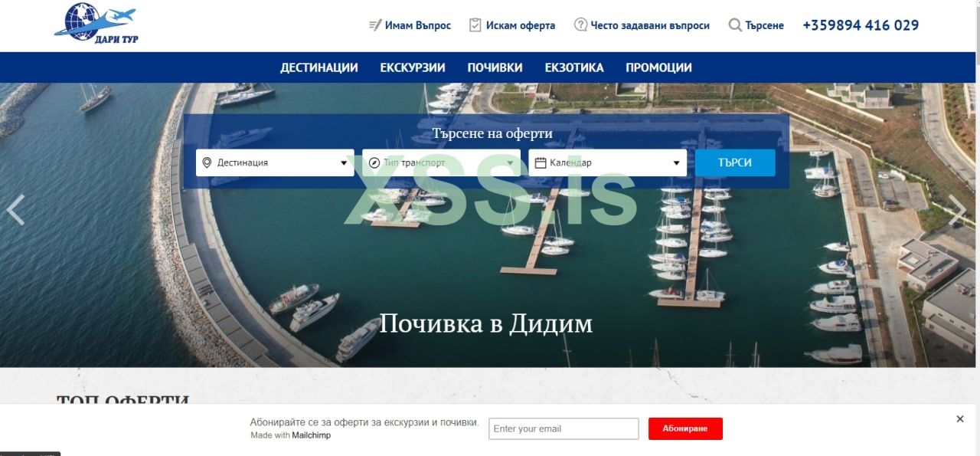Go to previous slide with left arrow
Image resolution: width=980 pixels, height=456 pixels.
click(x=15, y=210)
